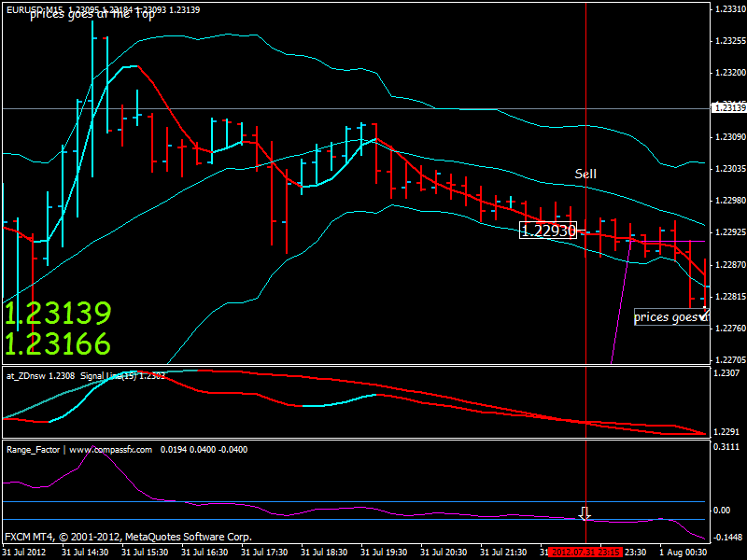The image size is (747, 560).
Task: Select the boxed 'prices goes' label near 1.22760
Action: pos(671,317)
